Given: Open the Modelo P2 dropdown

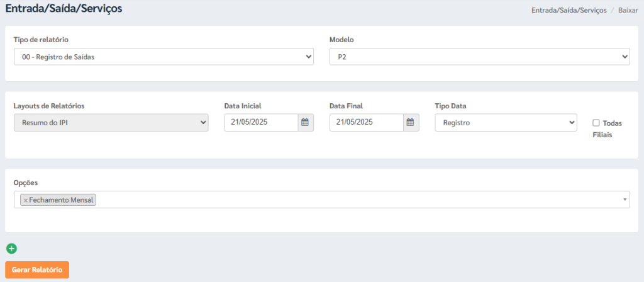Looking at the screenshot, I should [480, 57].
